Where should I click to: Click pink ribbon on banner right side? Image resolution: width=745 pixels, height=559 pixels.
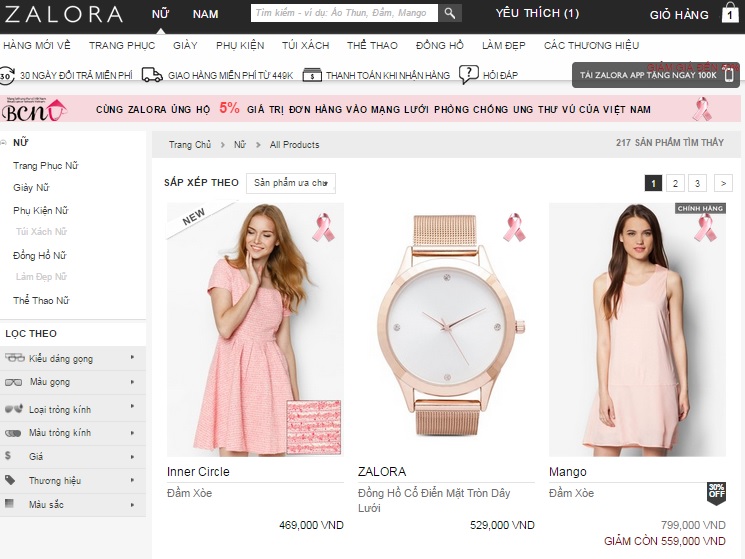[x=701, y=109]
